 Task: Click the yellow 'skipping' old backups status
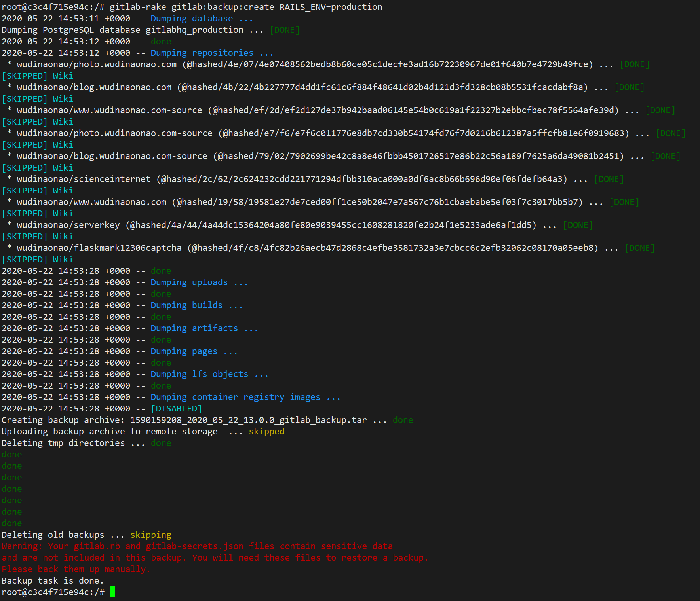(151, 535)
